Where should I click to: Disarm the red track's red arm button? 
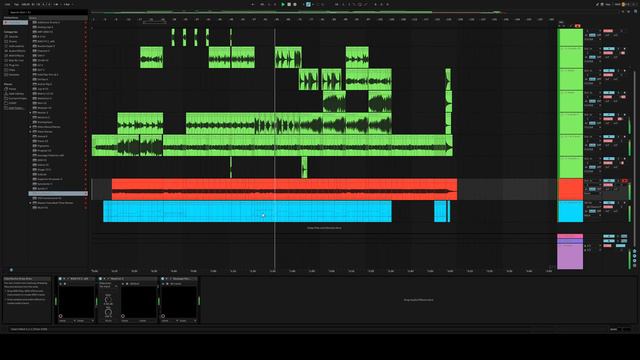(x=624, y=181)
